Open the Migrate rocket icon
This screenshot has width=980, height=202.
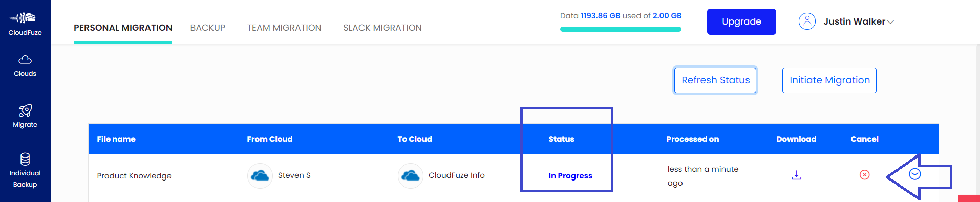(x=25, y=110)
